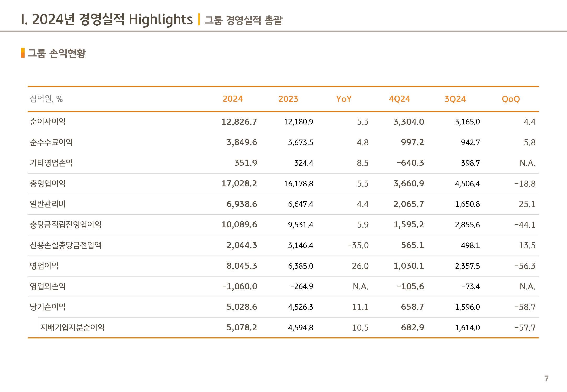This screenshot has height=392, width=567.
Task: Click the 3Q24 column header
Action: point(455,99)
